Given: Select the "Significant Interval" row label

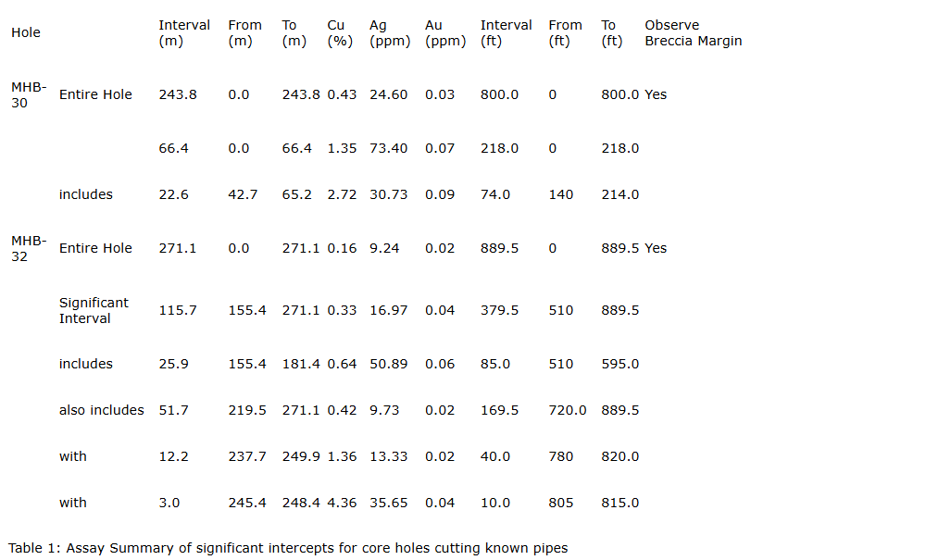Looking at the screenshot, I should [x=94, y=310].
